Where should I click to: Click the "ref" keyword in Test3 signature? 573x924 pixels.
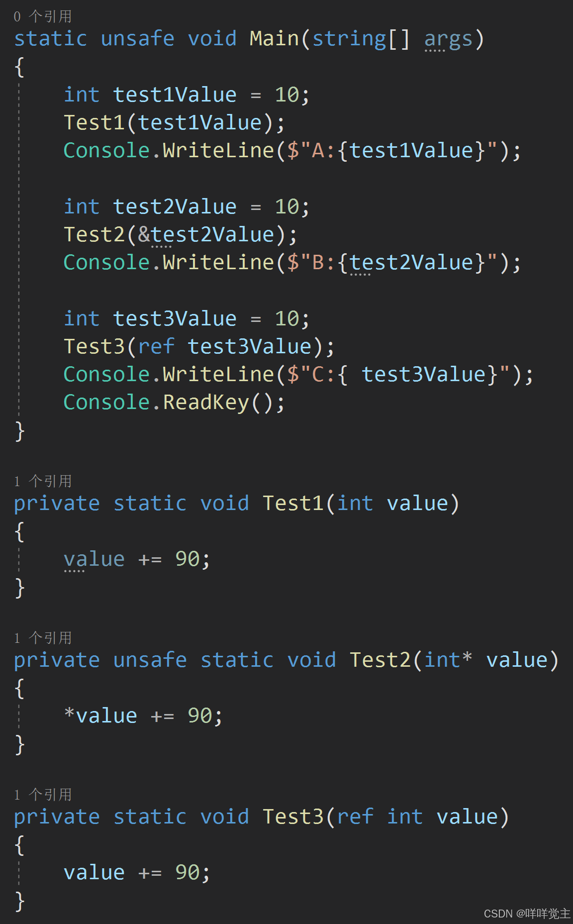355,817
